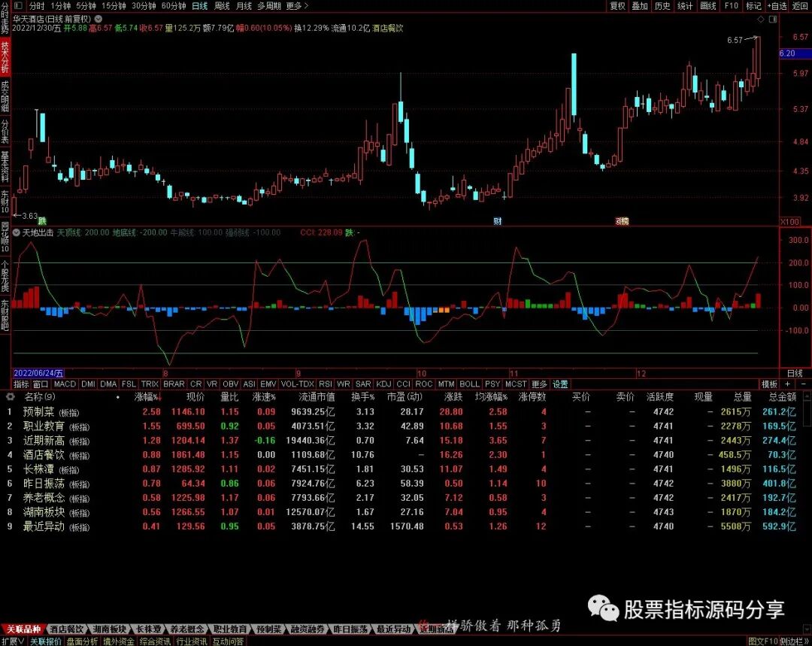The width and height of the screenshot is (812, 646).
Task: Click the diamond icon at chart top right
Action: (761, 19)
